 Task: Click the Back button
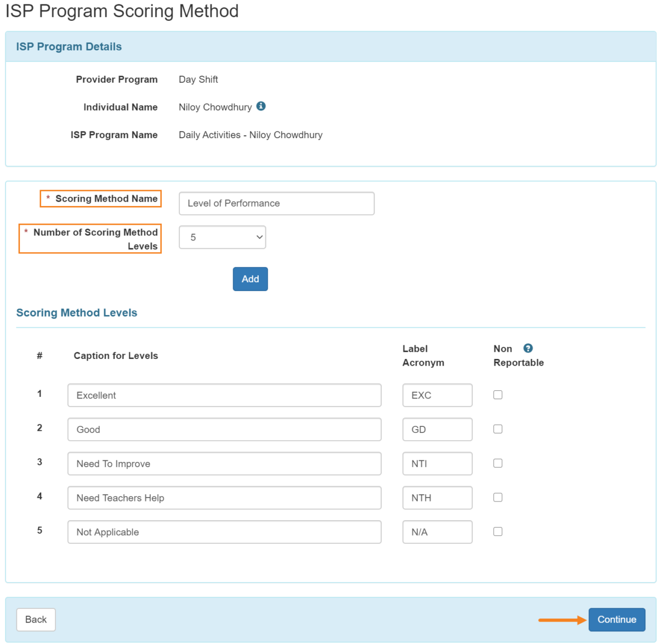36,619
